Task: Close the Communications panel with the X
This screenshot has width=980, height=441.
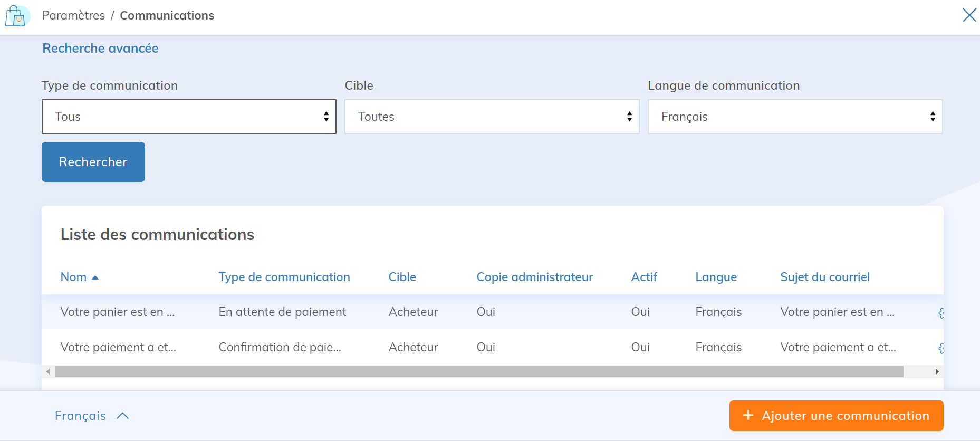Action: [x=969, y=15]
